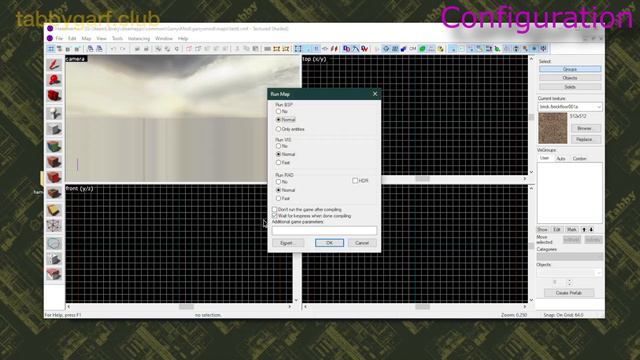This screenshot has height=360, width=640.
Task: Toggle texture application tool icon
Action: click(54, 146)
